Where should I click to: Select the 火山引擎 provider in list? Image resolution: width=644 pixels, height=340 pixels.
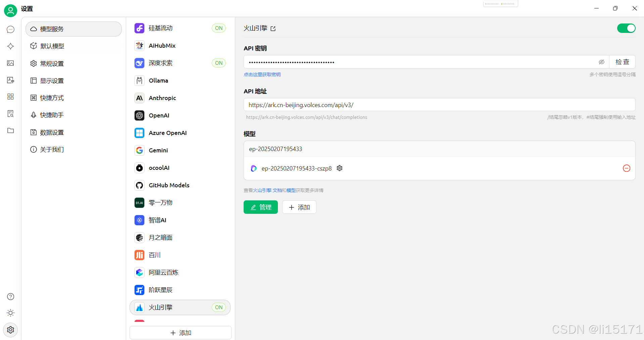click(180, 307)
